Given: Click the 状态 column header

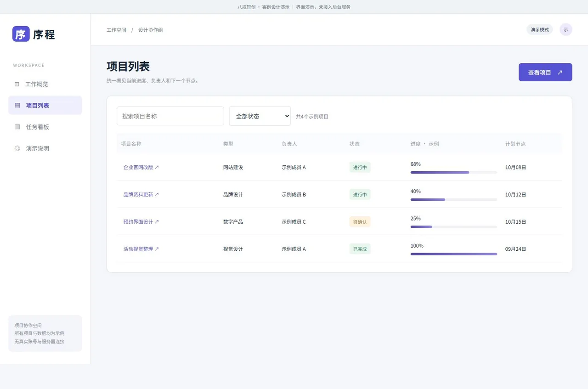Looking at the screenshot, I should click(355, 144).
